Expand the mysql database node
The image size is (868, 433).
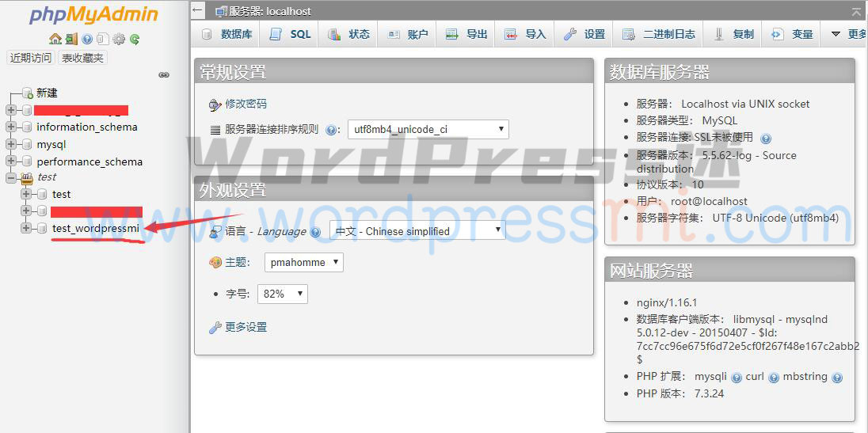tap(11, 145)
